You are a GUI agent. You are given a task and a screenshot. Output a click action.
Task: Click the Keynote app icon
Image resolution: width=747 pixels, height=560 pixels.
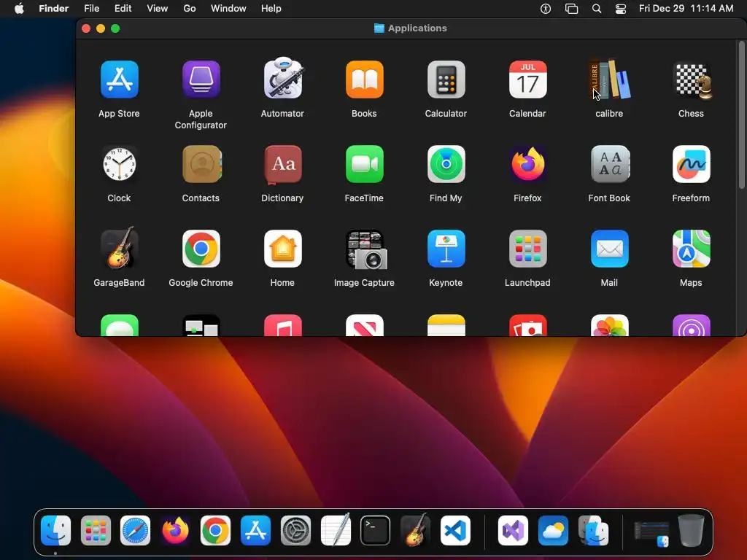(446, 249)
